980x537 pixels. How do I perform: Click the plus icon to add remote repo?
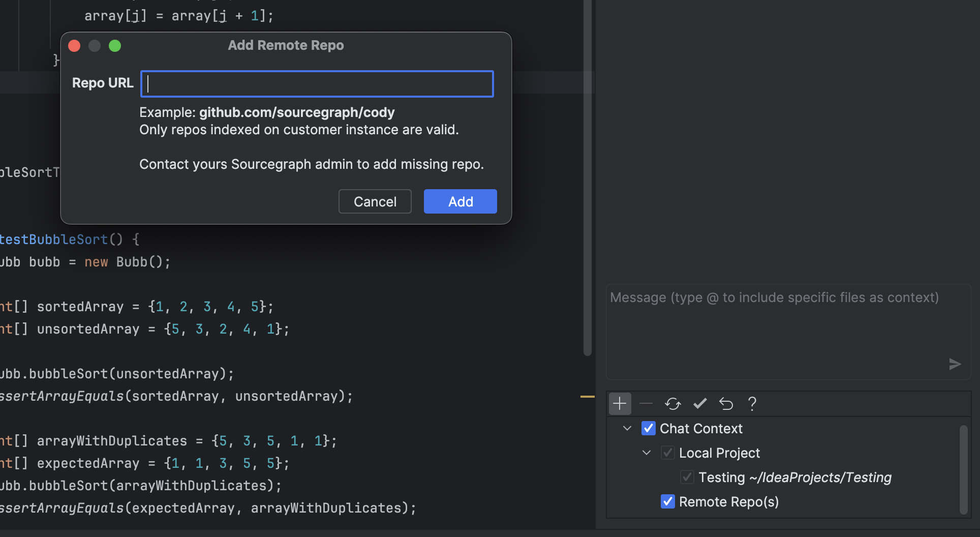pos(620,404)
